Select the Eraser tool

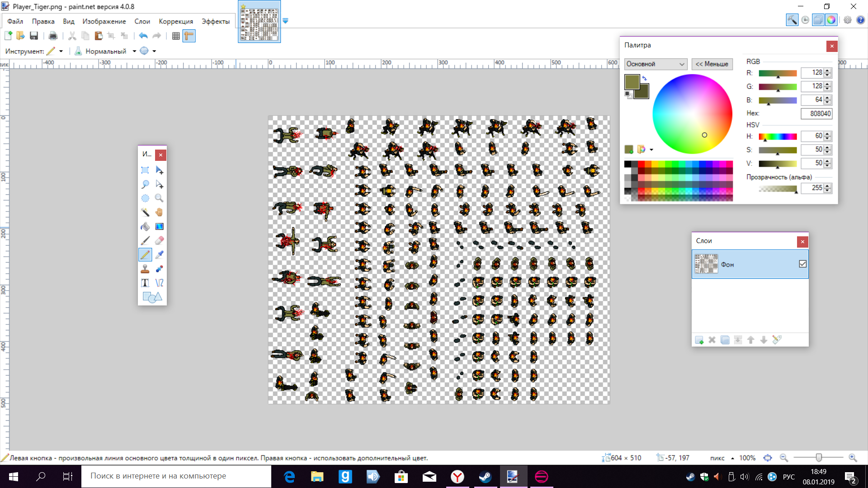159,240
